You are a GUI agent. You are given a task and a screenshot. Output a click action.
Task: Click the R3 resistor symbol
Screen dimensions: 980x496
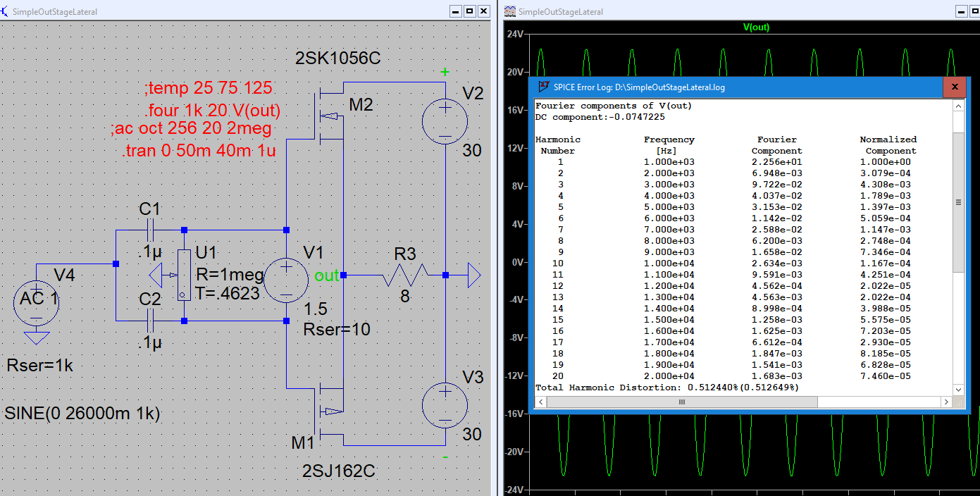coord(404,275)
